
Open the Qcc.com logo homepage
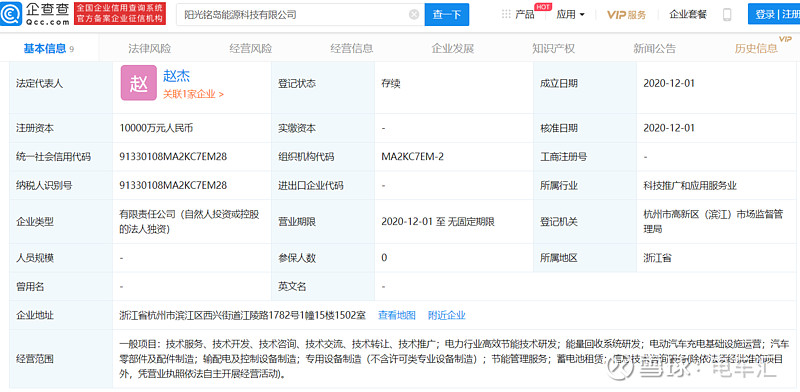tap(35, 14)
